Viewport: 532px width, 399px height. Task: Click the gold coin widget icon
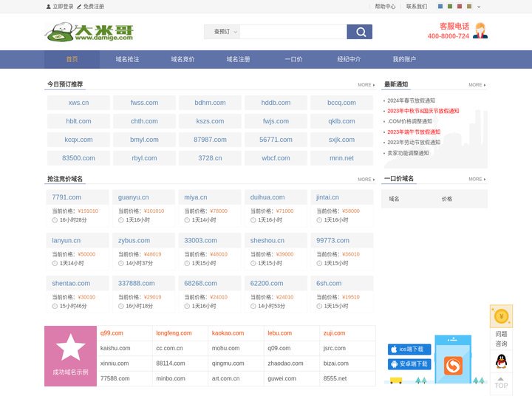[501, 316]
